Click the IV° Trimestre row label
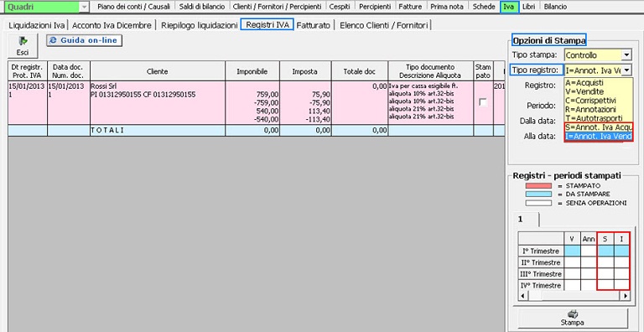Viewport: 644px width, 332px height. click(x=541, y=285)
